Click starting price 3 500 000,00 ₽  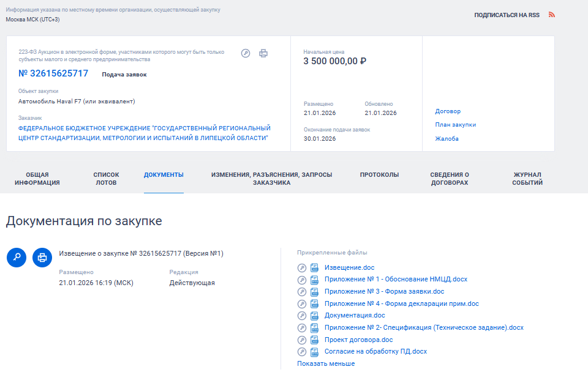pos(334,61)
